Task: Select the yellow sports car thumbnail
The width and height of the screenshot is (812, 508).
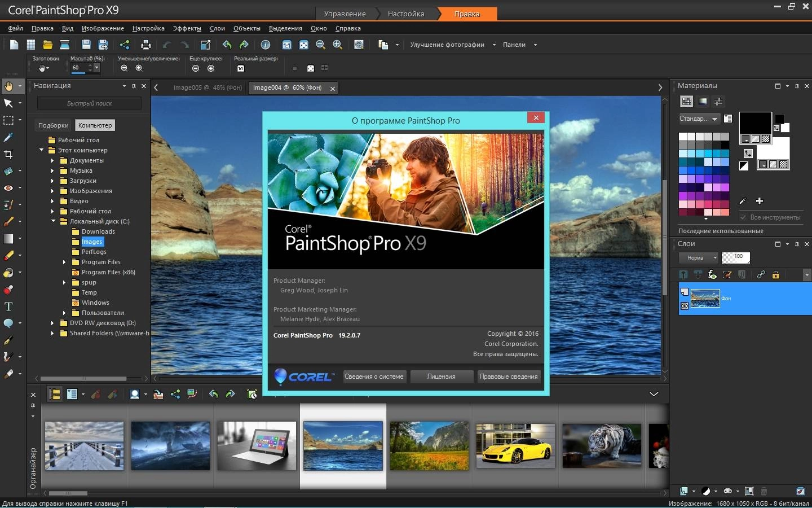Action: click(x=515, y=446)
